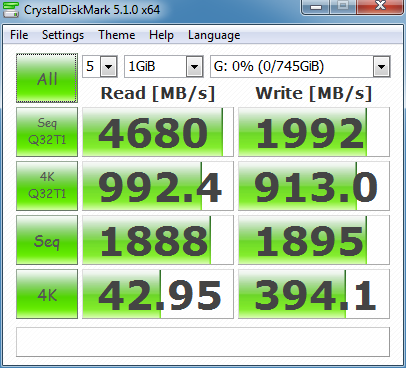The height and width of the screenshot is (368, 406).
Task: Click the Seq write result 1895
Action: (314, 240)
